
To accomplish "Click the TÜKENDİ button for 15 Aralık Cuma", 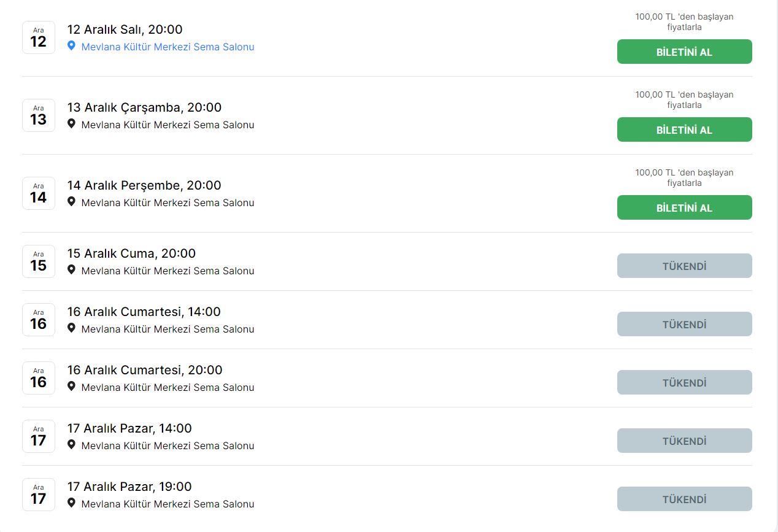I will pos(684,266).
